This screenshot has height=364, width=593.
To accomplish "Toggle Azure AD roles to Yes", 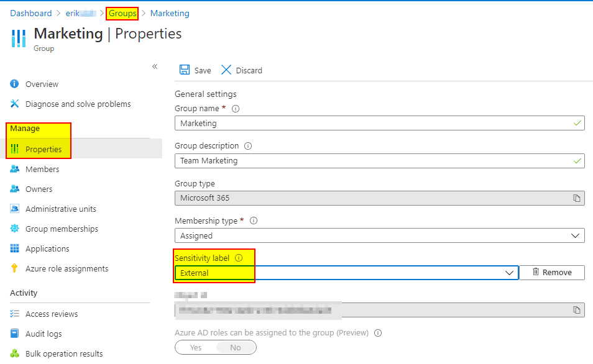I will [x=196, y=347].
